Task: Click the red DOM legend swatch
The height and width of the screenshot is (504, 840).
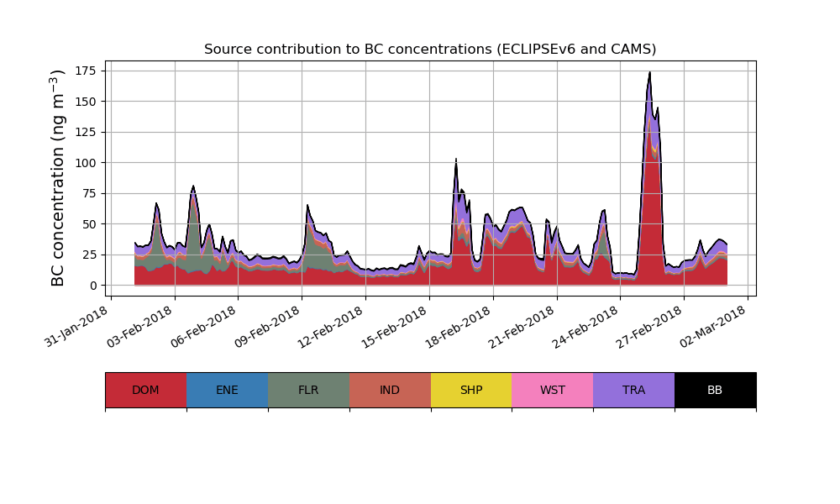Action: click(x=145, y=390)
